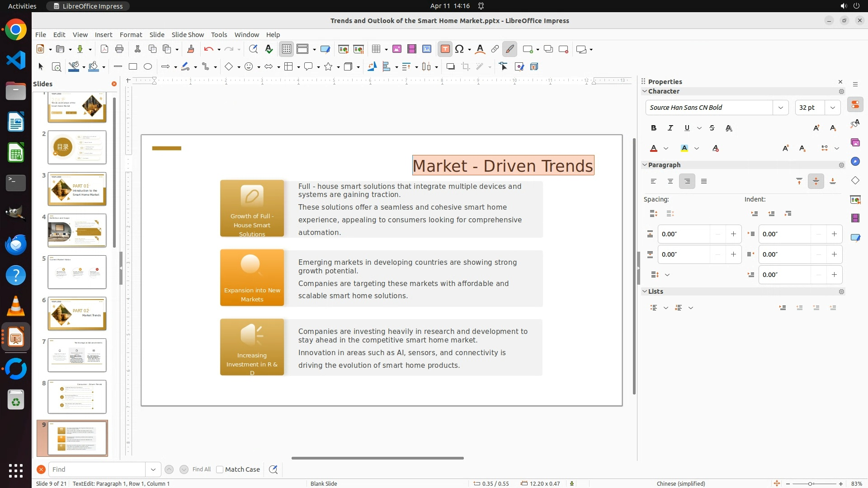
Task: Open the Slide Show menu
Action: click(x=188, y=35)
